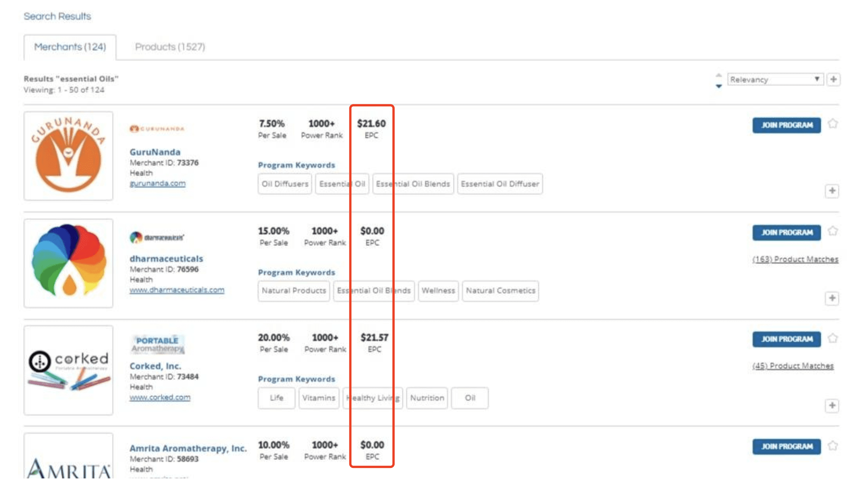
Task: Click the plus button beside Relevancy
Action: click(x=833, y=79)
